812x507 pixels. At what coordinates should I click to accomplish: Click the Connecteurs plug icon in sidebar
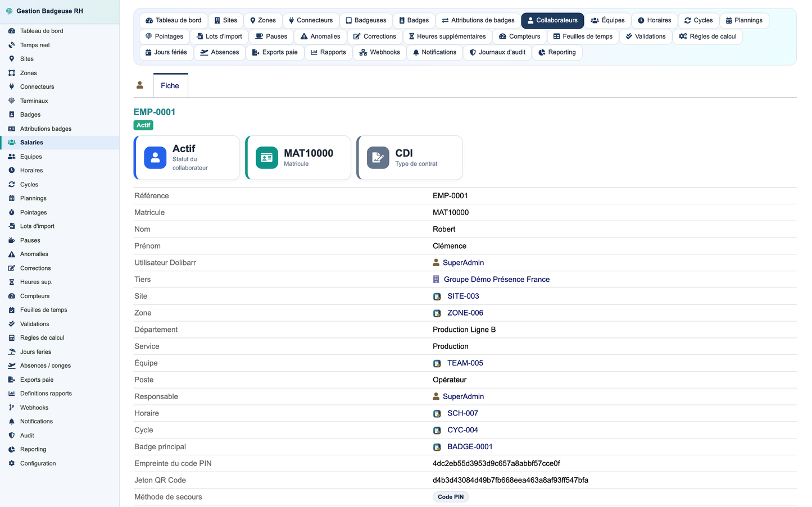[11, 87]
